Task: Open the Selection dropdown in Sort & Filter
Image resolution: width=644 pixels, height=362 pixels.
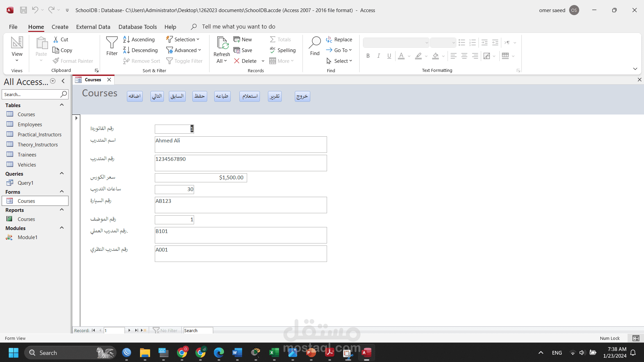Action: point(183,39)
